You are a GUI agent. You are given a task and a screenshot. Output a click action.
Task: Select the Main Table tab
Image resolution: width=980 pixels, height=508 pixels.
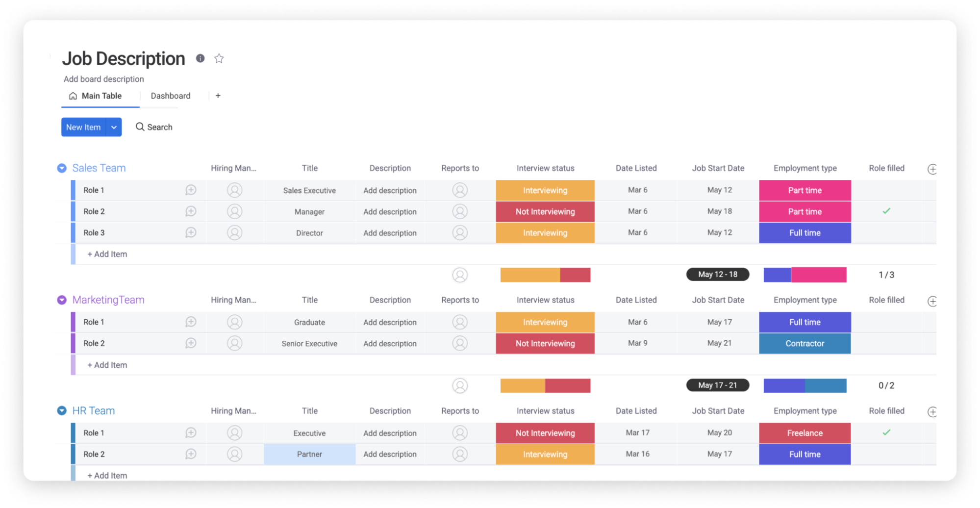[96, 96]
